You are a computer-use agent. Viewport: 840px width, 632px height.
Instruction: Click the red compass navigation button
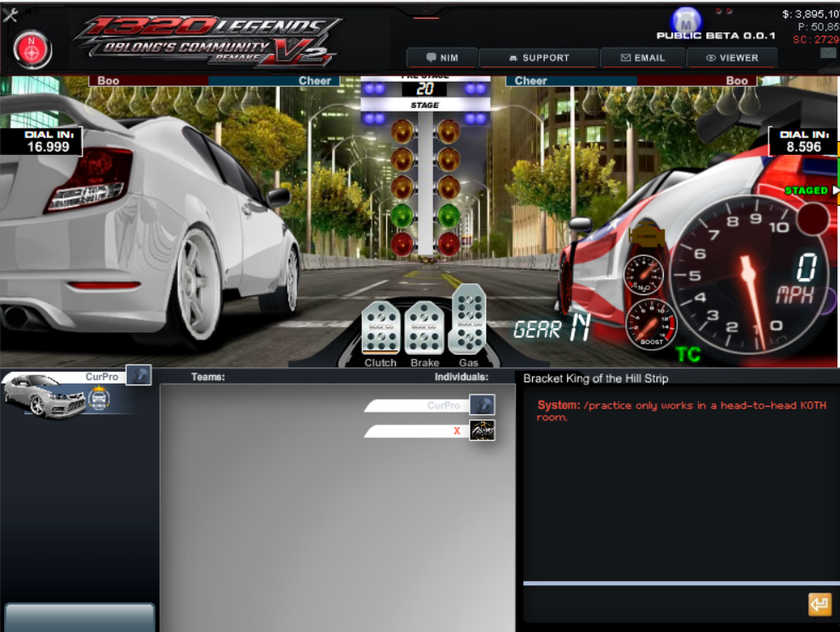(x=32, y=50)
